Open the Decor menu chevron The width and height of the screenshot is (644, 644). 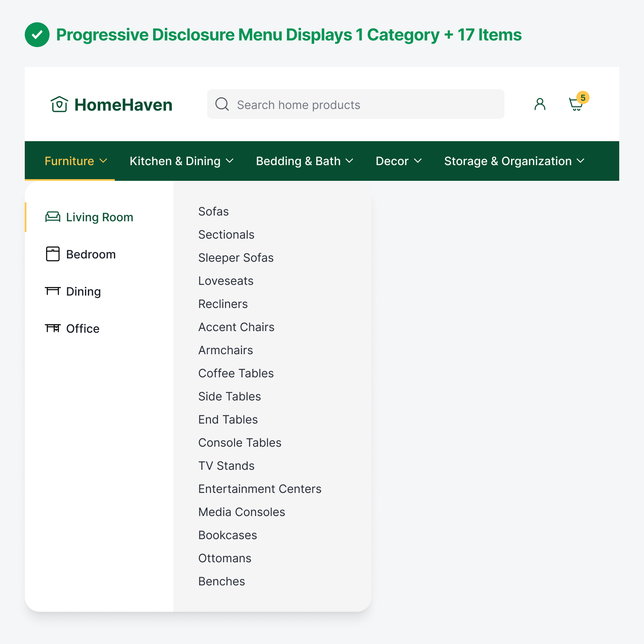click(418, 161)
